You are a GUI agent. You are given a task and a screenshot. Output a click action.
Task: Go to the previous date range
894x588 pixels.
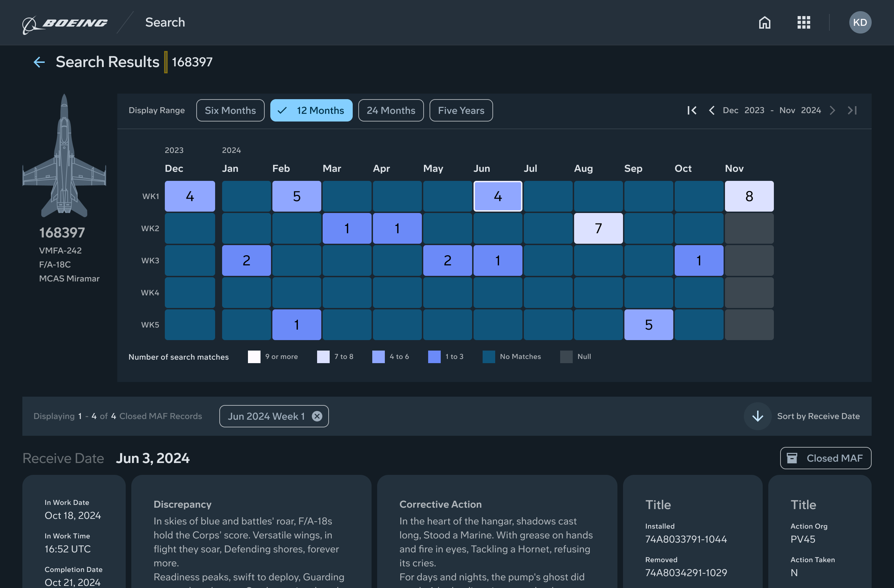click(x=711, y=110)
